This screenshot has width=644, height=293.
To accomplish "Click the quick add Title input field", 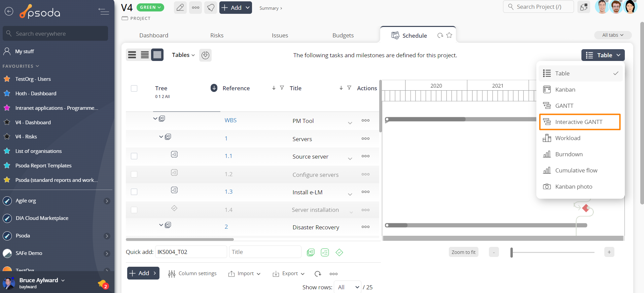I will tap(265, 252).
